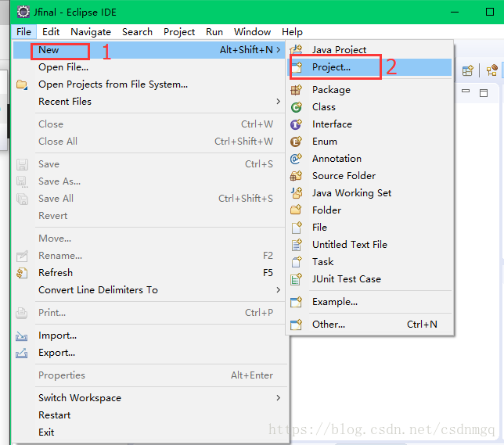504x445 pixels.
Task: Choose Exit from File menu
Action: [149, 432]
